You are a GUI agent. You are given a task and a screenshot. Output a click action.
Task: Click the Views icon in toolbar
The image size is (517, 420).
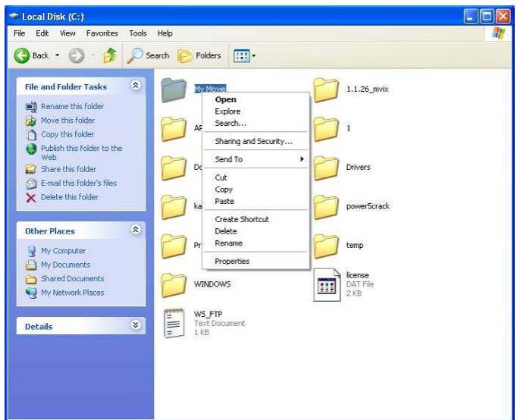coord(241,55)
